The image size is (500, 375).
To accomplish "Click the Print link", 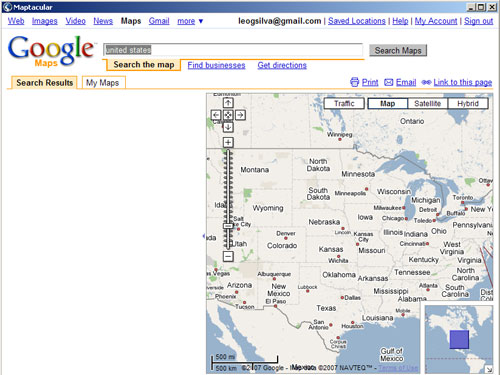I will pyautogui.click(x=370, y=82).
